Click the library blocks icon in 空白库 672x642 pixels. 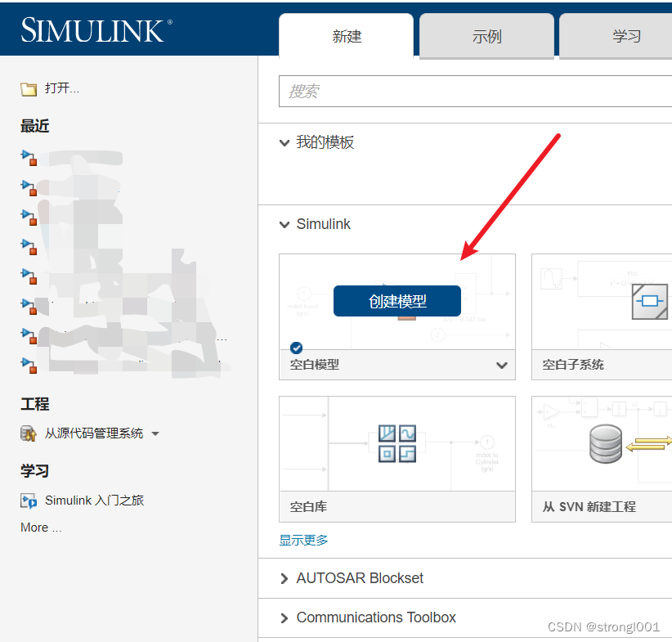tap(397, 443)
